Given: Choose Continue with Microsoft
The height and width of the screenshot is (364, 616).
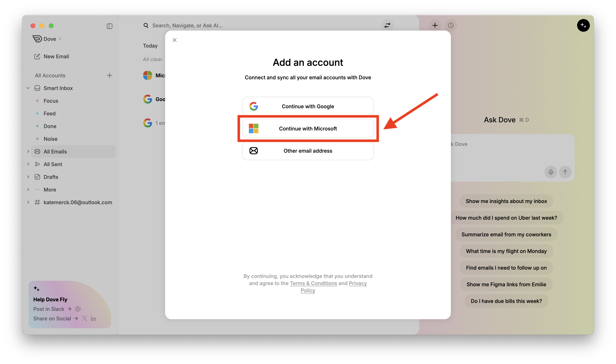Looking at the screenshot, I should (x=308, y=128).
